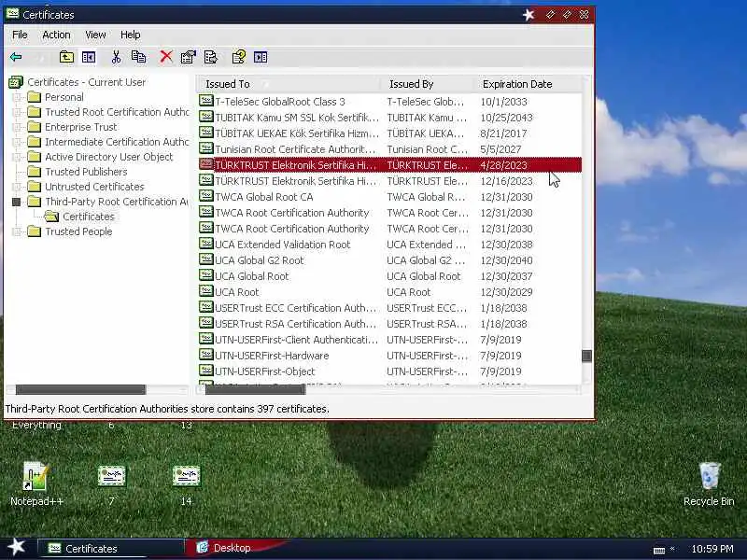
Task: Select Trusted Root Certification Authorities tree item
Action: click(117, 112)
